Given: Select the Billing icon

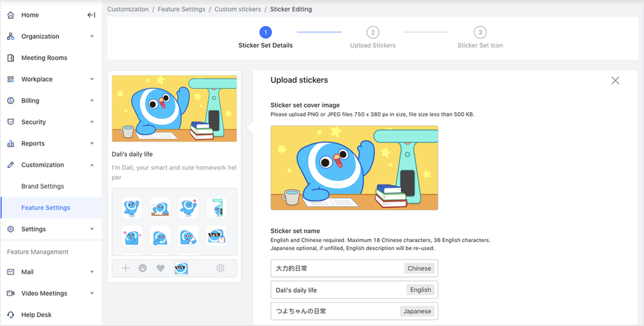Looking at the screenshot, I should point(11,100).
